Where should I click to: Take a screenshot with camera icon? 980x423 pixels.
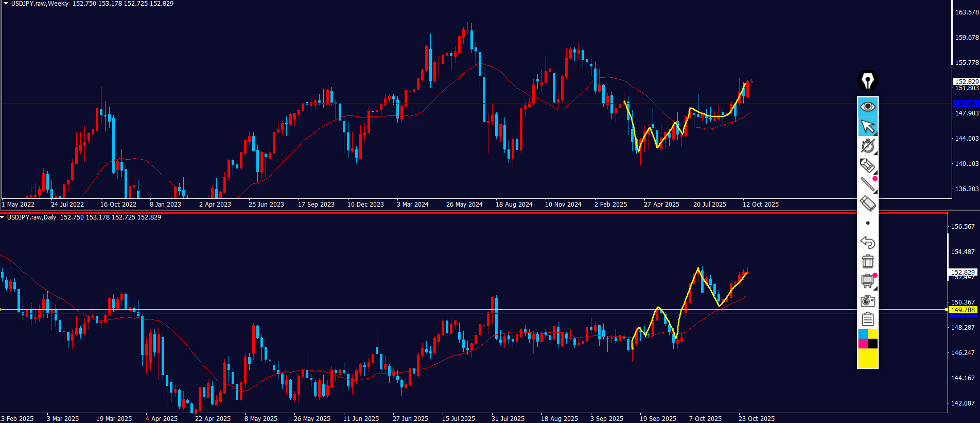[x=867, y=300]
